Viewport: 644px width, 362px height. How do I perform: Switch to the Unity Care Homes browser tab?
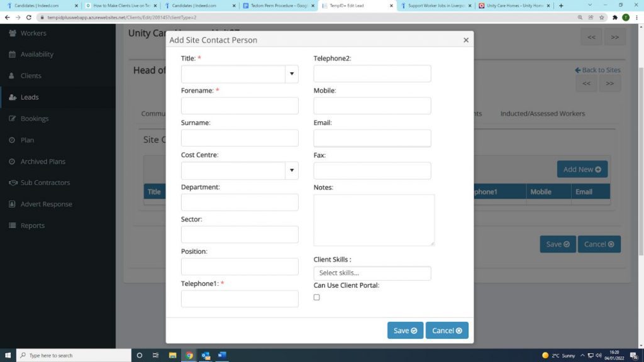(511, 6)
